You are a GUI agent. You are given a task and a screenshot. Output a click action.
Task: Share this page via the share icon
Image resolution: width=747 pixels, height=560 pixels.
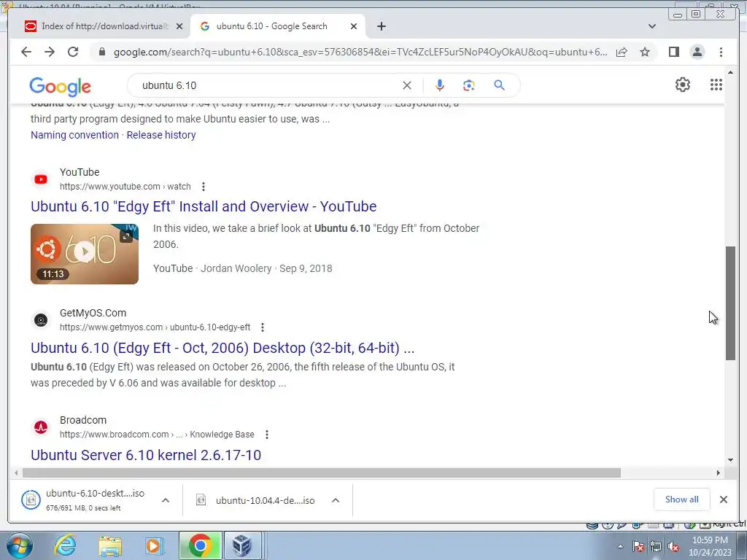click(622, 52)
